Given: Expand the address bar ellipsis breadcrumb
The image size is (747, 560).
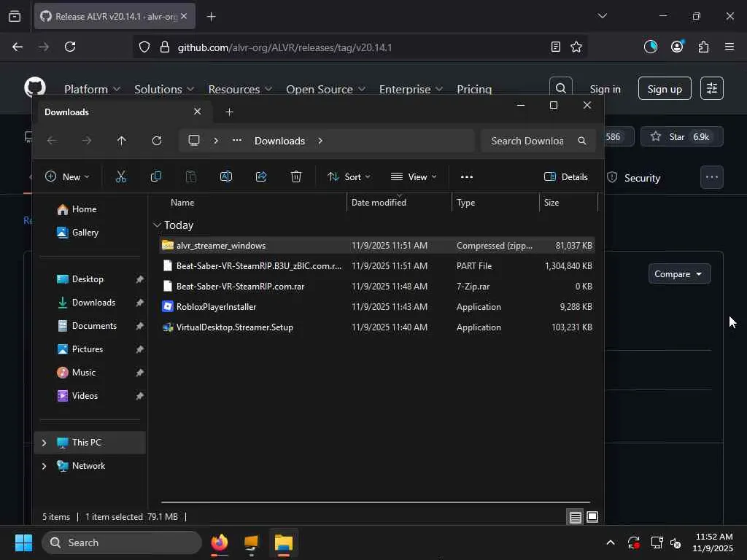Looking at the screenshot, I should tap(237, 141).
